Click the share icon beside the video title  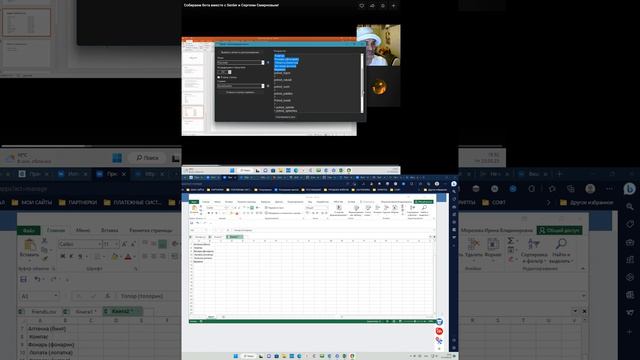(372, 6)
